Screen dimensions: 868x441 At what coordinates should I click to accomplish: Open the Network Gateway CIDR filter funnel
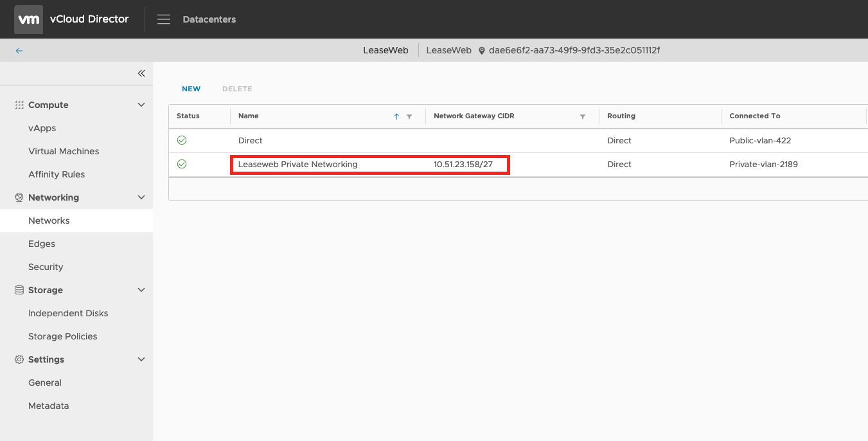coord(583,116)
